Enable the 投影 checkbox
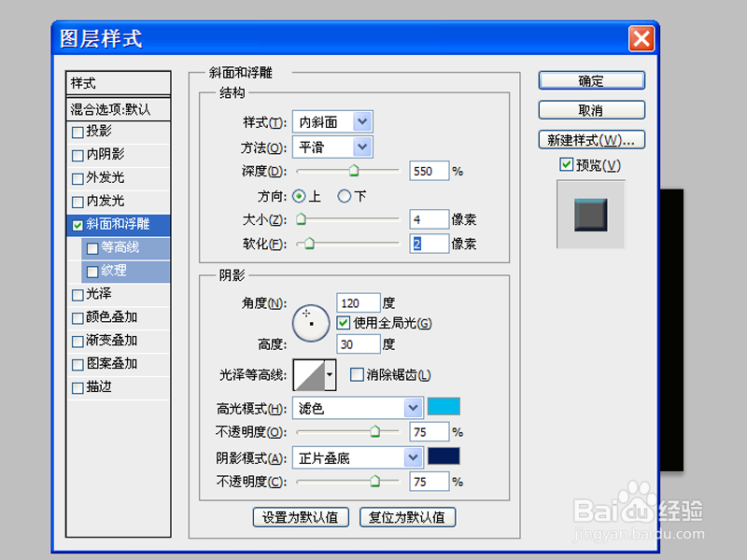This screenshot has width=747, height=560. point(78,132)
